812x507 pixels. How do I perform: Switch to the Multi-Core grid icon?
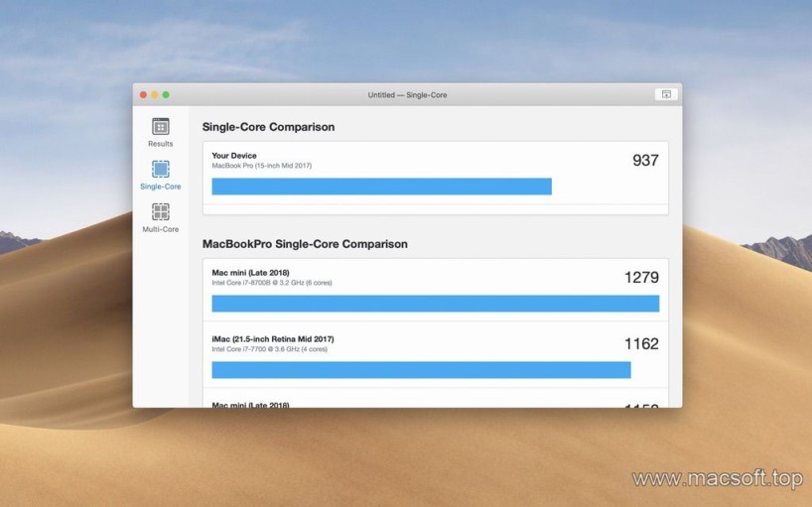[160, 211]
